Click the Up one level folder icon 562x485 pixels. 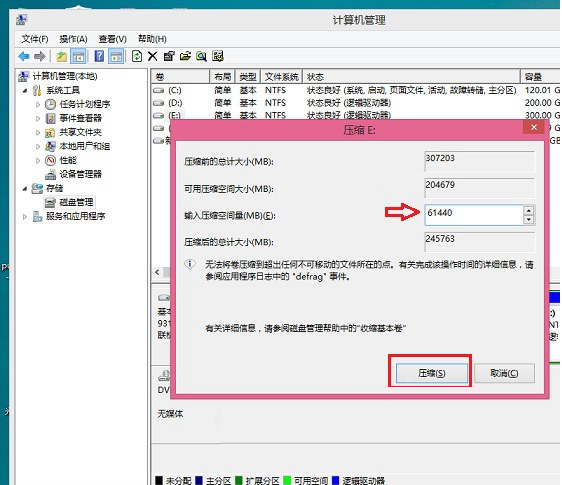pyautogui.click(x=62, y=56)
